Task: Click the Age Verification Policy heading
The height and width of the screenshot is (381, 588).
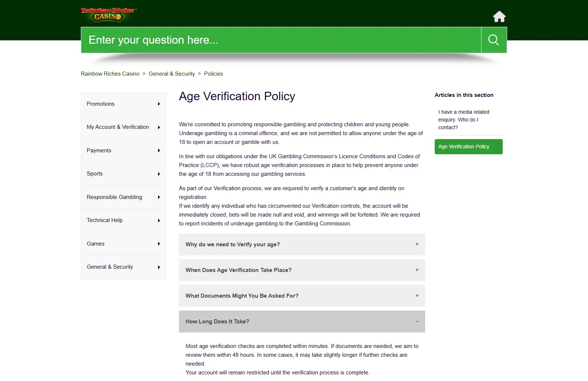Action: click(237, 96)
